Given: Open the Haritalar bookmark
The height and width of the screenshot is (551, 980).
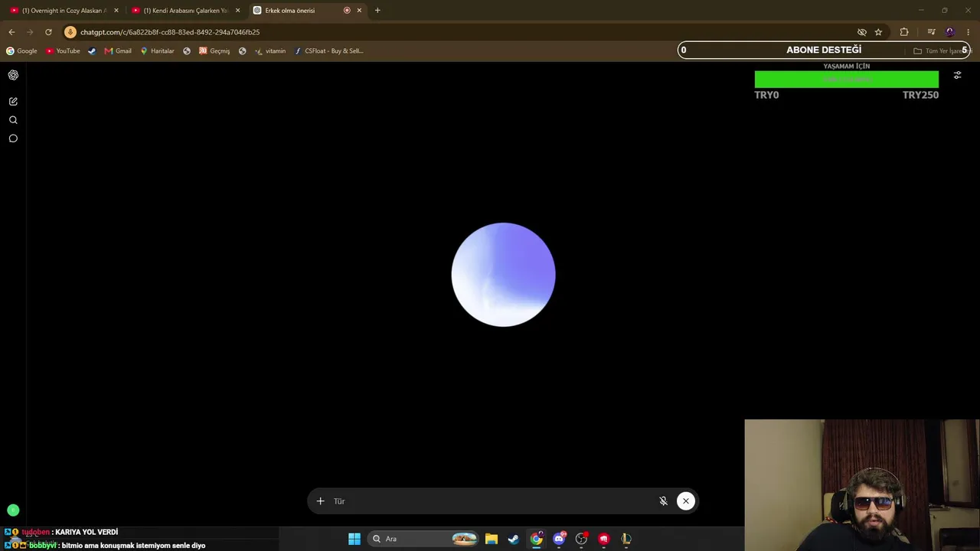Looking at the screenshot, I should [x=157, y=51].
